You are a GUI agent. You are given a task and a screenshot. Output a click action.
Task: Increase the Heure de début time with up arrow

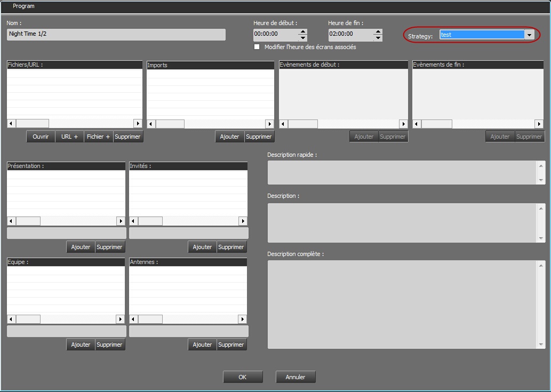(303, 31)
